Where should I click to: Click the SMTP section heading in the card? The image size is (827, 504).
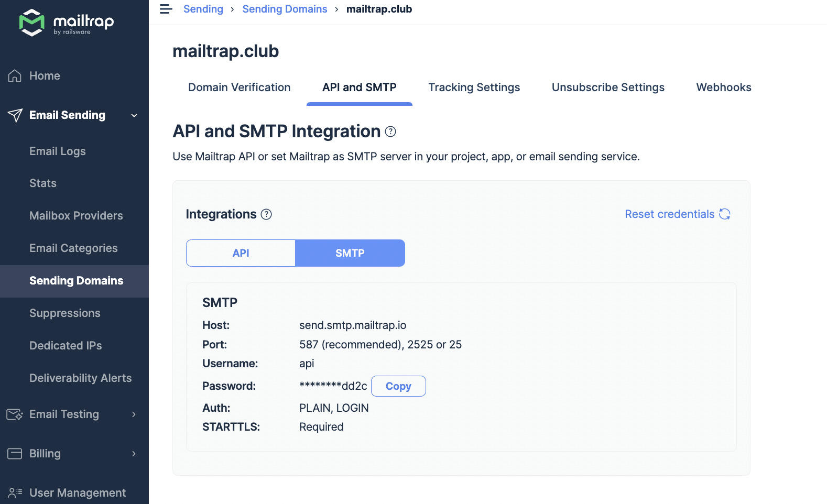click(x=220, y=303)
